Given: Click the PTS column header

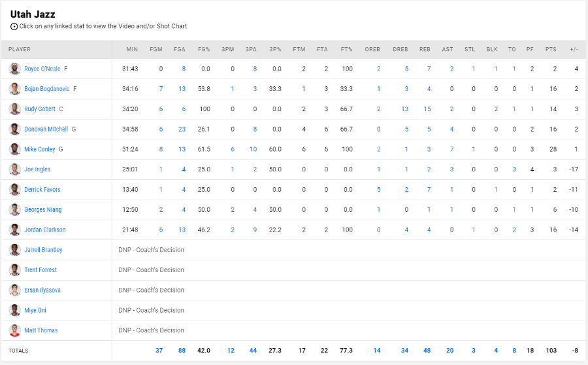Looking at the screenshot, I should point(551,49).
